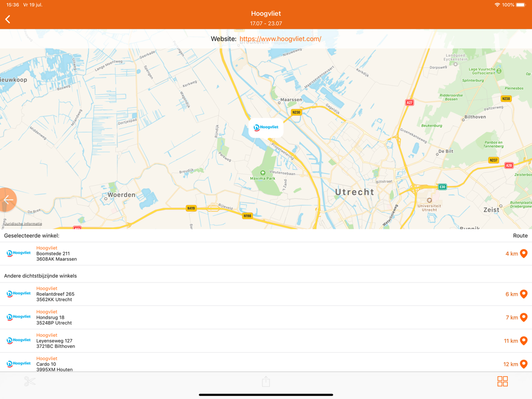Tap the orange left-arrow circle on the map
532x399 pixels.
pyautogui.click(x=7, y=200)
